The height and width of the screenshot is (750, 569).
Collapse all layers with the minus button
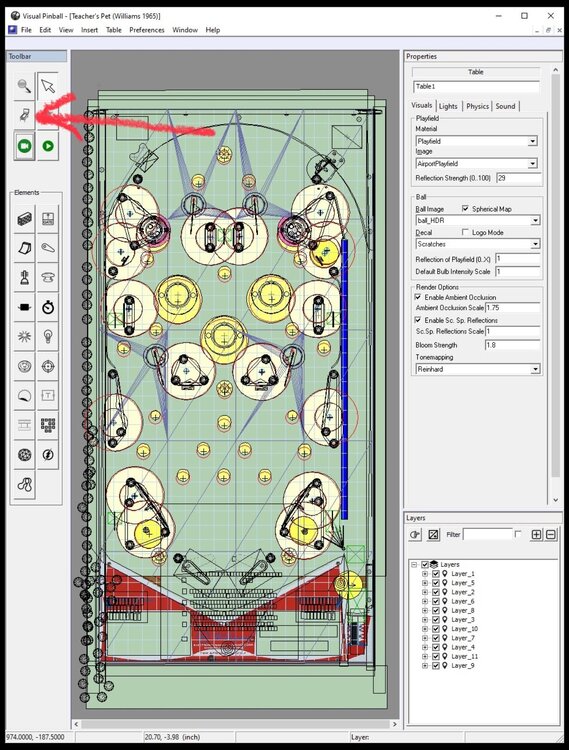pos(551,534)
